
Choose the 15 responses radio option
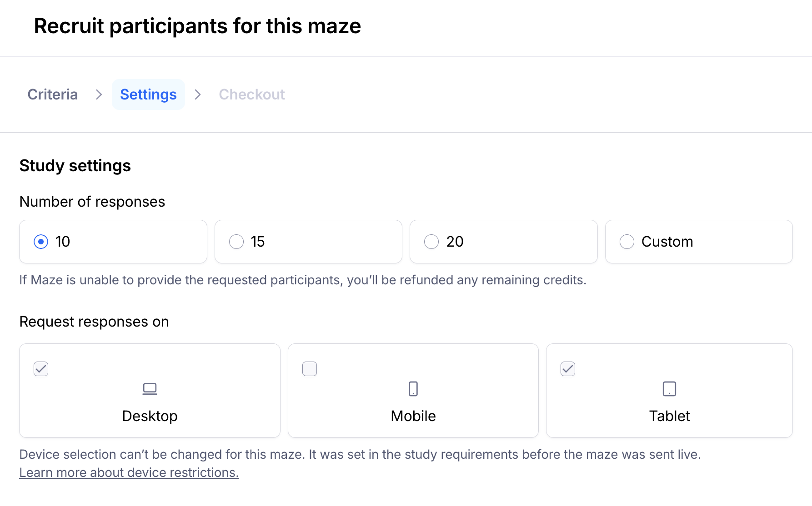tap(236, 242)
